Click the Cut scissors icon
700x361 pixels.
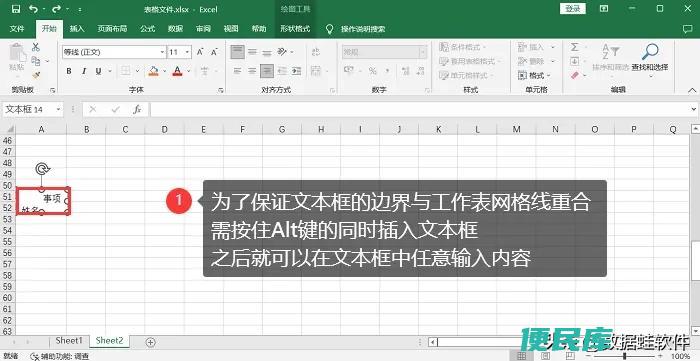point(36,47)
